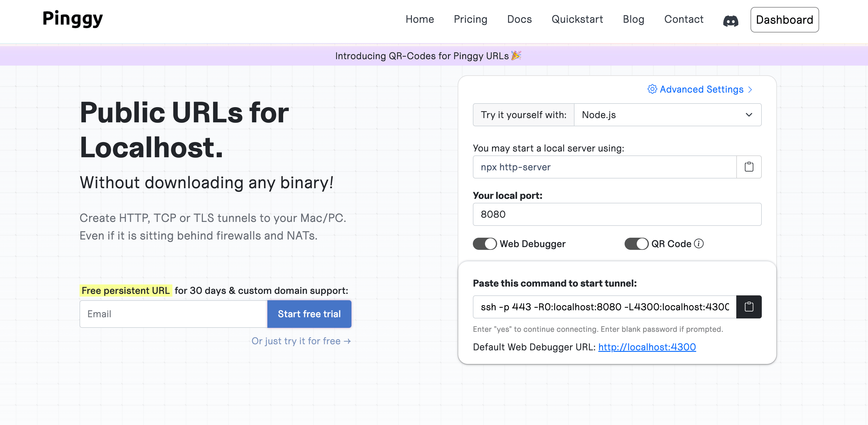The height and width of the screenshot is (425, 868).
Task: Click the QR Code info icon
Action: click(699, 243)
